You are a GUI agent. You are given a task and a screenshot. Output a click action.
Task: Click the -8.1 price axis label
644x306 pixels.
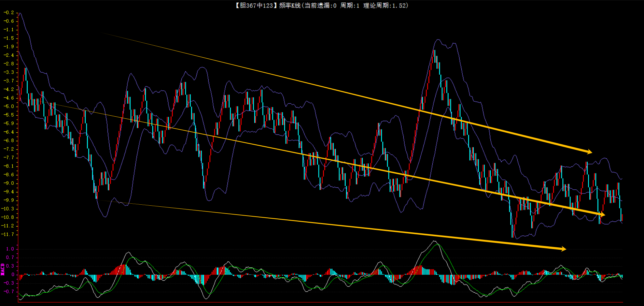point(9,166)
